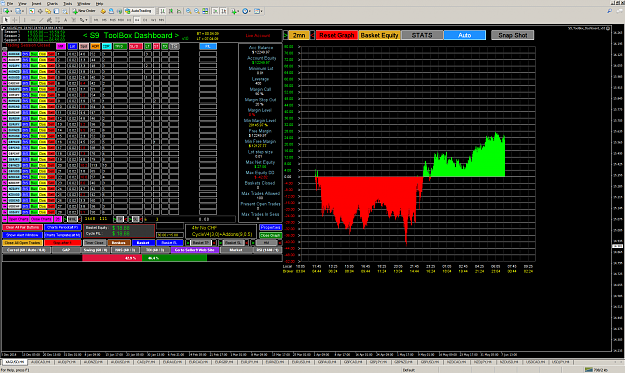Click the Properties button

[271, 228]
